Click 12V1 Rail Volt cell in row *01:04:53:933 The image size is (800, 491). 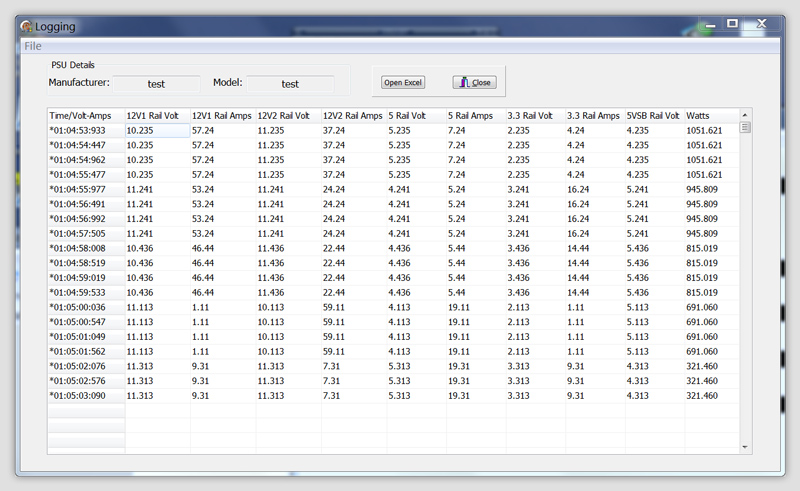point(158,131)
